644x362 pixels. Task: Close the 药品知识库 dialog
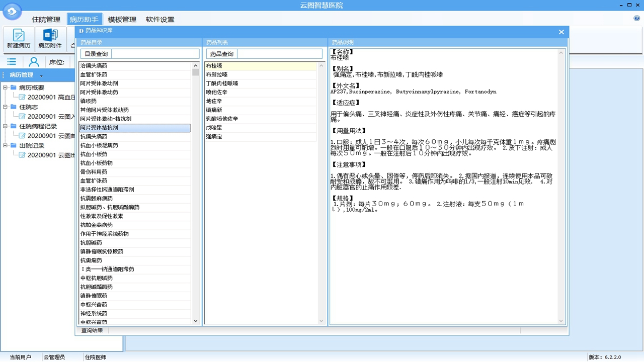(561, 32)
